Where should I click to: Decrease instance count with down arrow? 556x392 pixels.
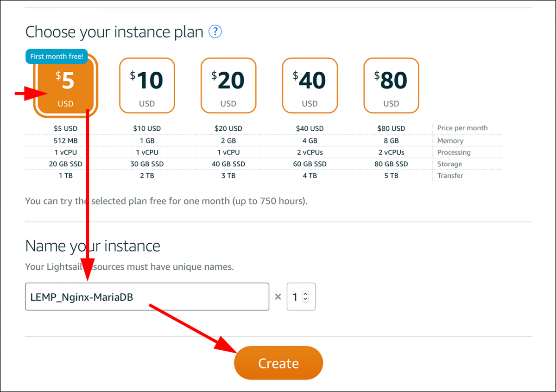point(305,299)
